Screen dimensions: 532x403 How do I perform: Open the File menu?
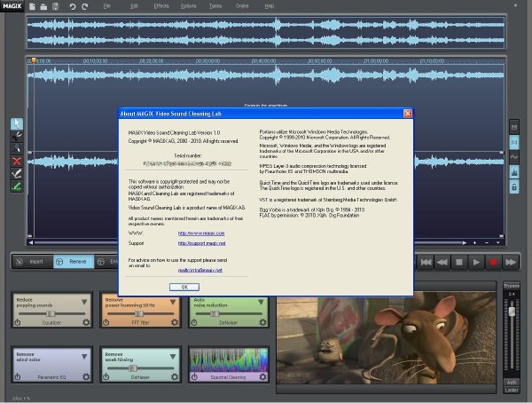107,6
